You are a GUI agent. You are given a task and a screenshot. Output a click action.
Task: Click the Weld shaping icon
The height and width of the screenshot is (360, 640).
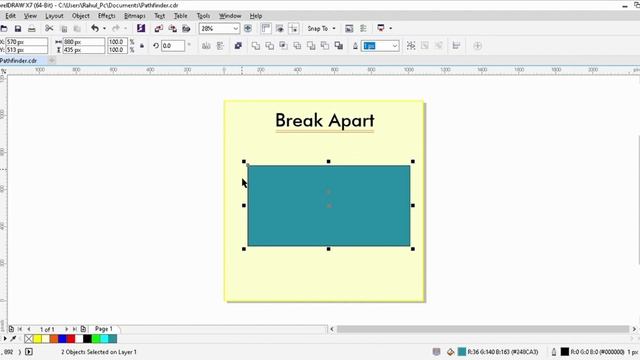click(x=256, y=46)
